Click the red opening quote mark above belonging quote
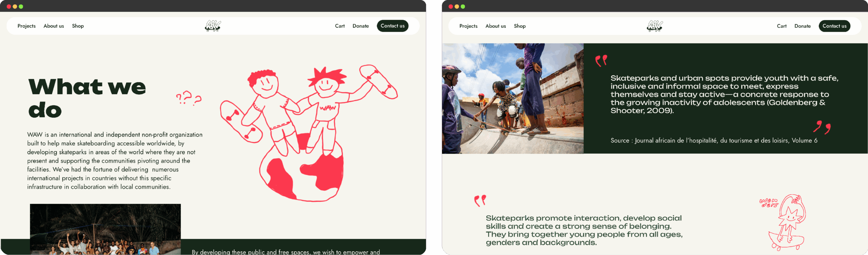Viewport: 868px width, 255px height. coord(480,200)
